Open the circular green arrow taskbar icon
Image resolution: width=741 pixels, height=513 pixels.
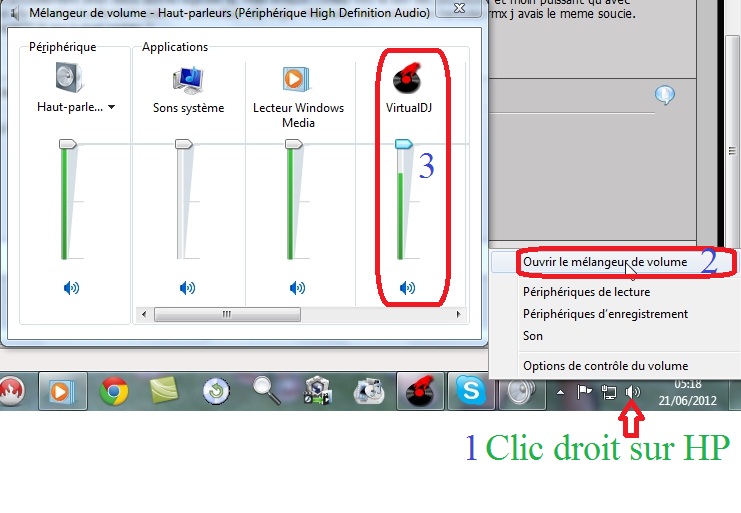click(216, 392)
